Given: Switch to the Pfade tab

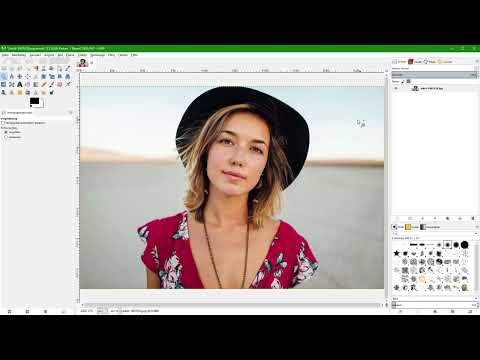Looking at the screenshot, I should pyautogui.click(x=429, y=62).
